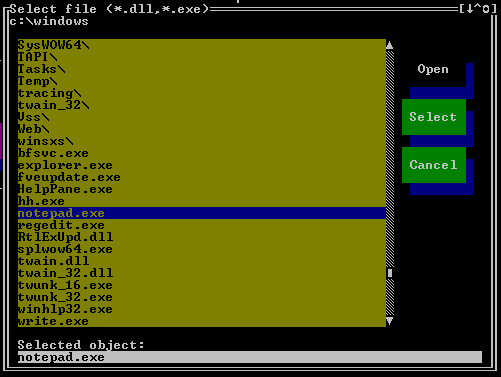
Task: Select the Temp folder entry
Action: click(202, 81)
